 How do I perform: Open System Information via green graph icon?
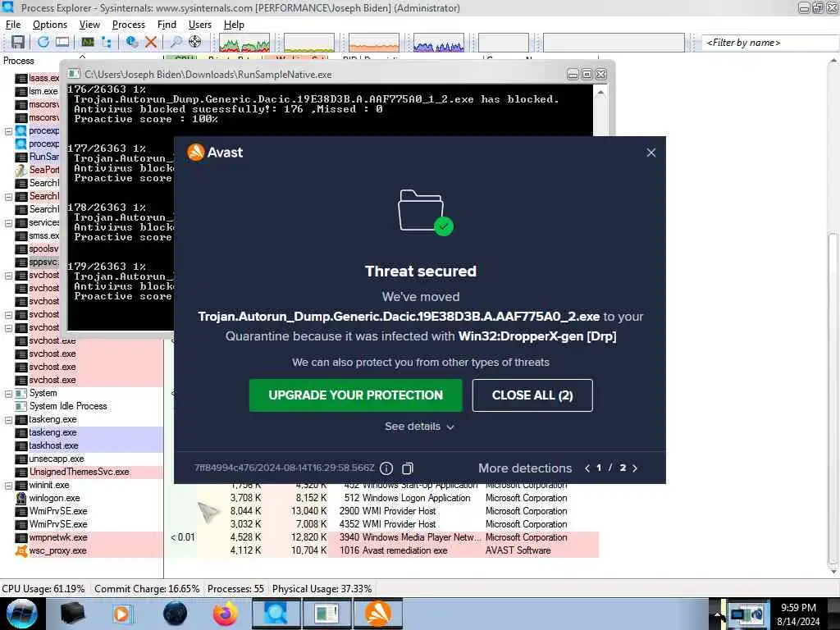pyautogui.click(x=87, y=42)
